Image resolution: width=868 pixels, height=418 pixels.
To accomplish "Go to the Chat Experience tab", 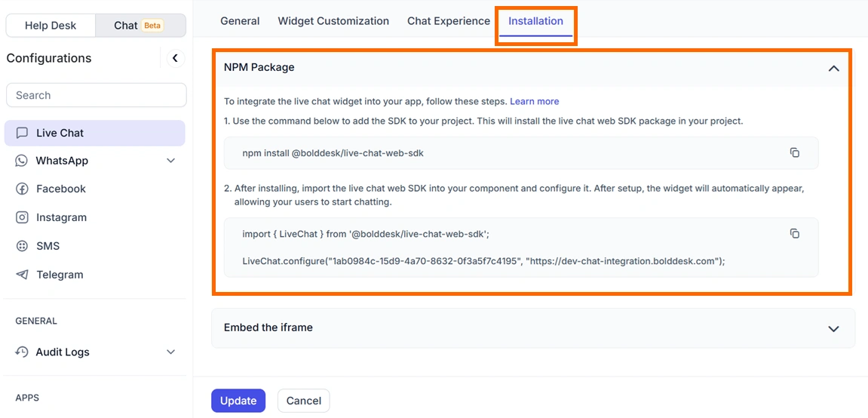I will [x=449, y=21].
